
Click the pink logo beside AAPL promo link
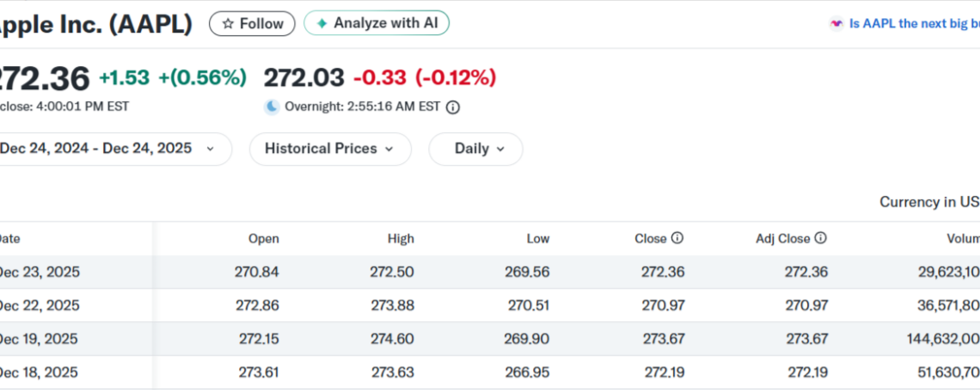tap(836, 24)
